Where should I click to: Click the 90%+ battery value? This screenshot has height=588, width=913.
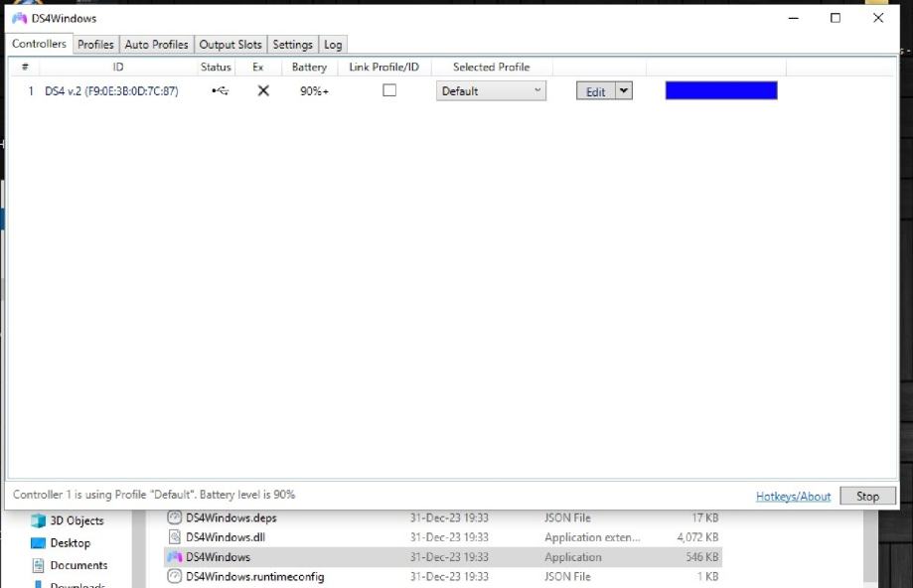[314, 91]
